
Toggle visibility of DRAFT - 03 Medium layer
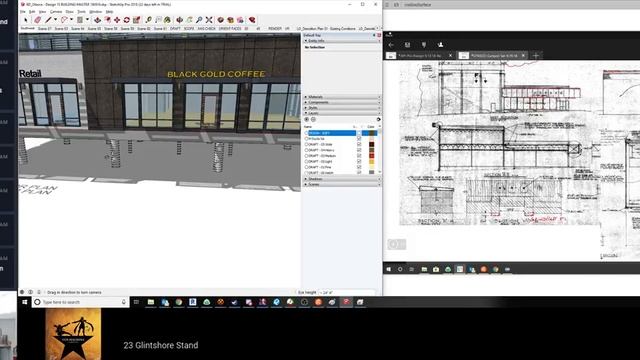[x=359, y=156]
